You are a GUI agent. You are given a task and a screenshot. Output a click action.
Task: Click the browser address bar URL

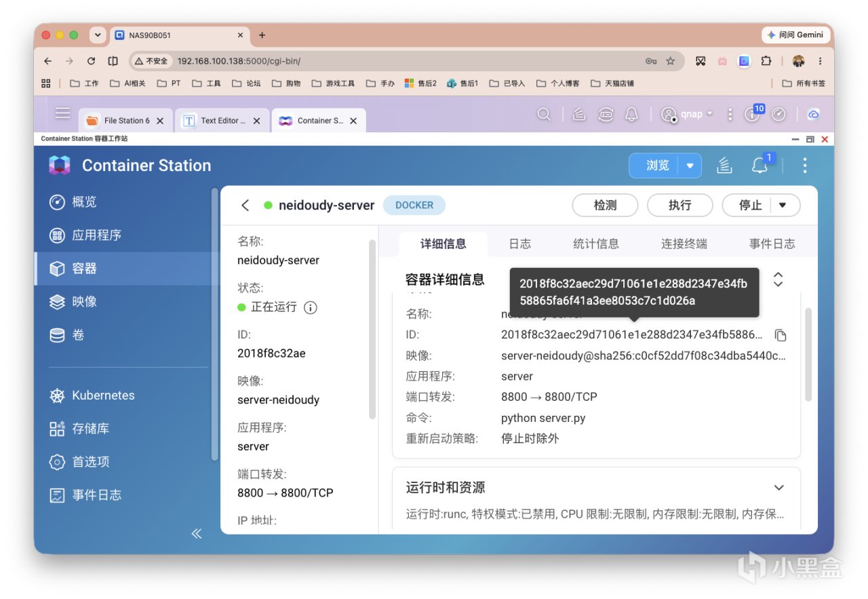click(239, 61)
